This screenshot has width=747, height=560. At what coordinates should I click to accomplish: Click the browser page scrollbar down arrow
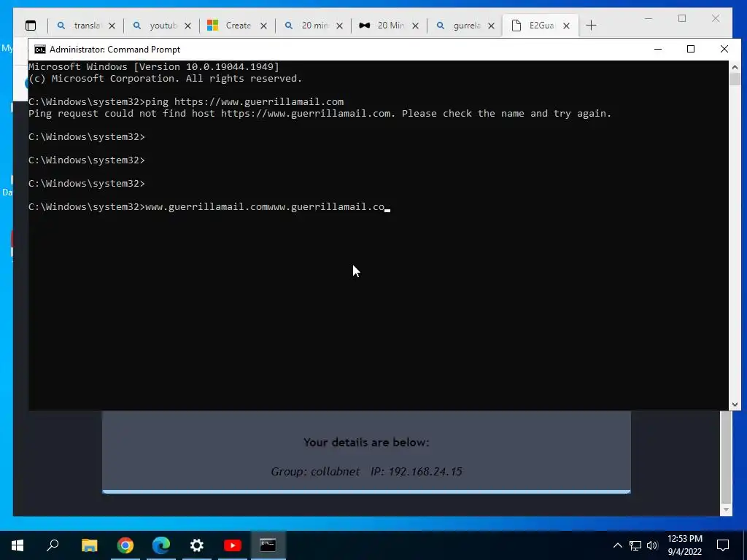pyautogui.click(x=726, y=510)
